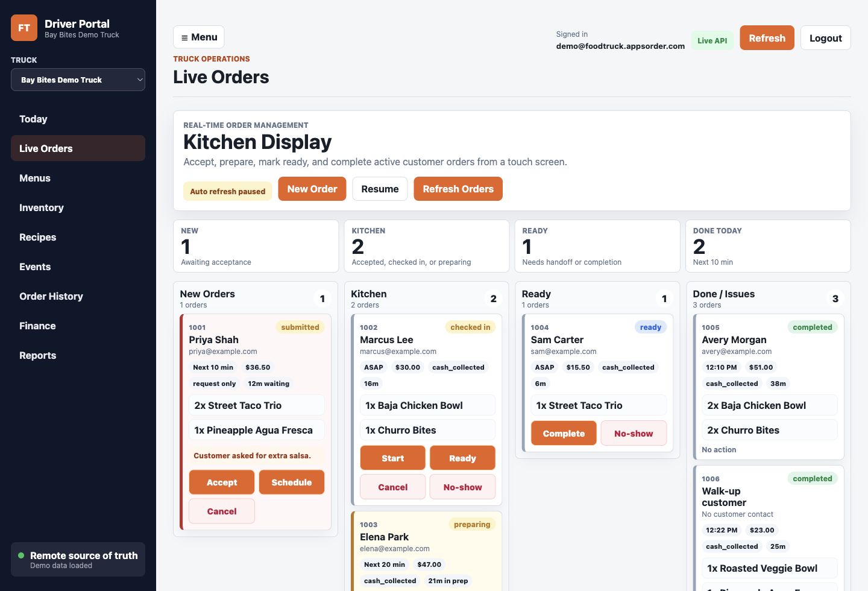Image resolution: width=868 pixels, height=591 pixels.
Task: Click the Elena Park order name
Action: coord(384,537)
